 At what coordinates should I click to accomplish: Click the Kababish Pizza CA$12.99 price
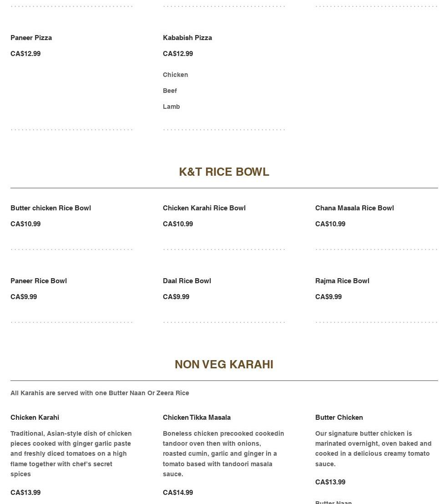coord(177,54)
